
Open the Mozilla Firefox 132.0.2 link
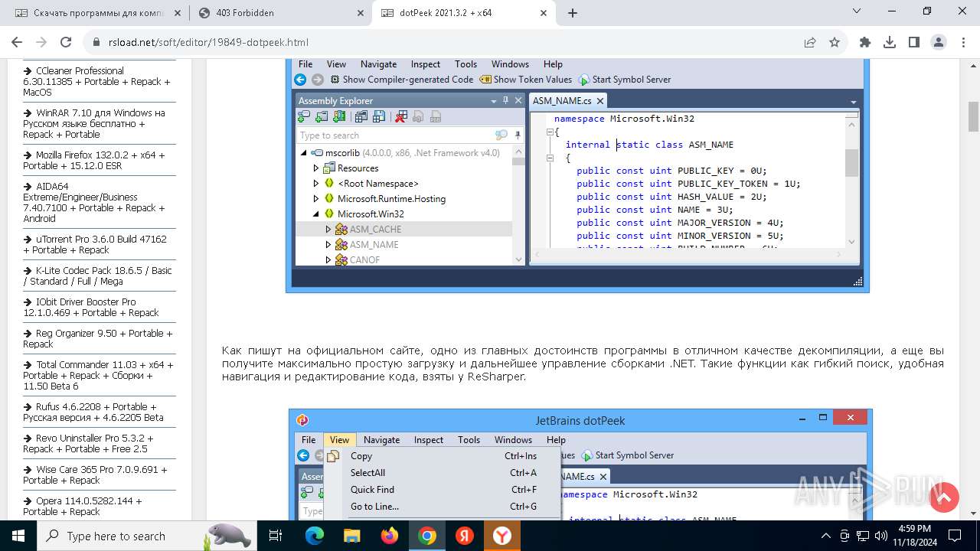[94, 160]
